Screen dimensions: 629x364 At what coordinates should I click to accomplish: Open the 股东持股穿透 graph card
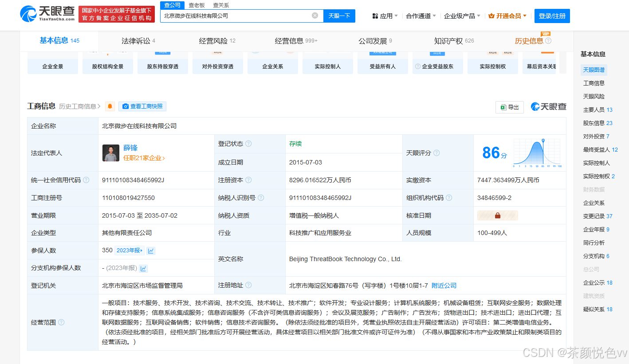(163, 62)
